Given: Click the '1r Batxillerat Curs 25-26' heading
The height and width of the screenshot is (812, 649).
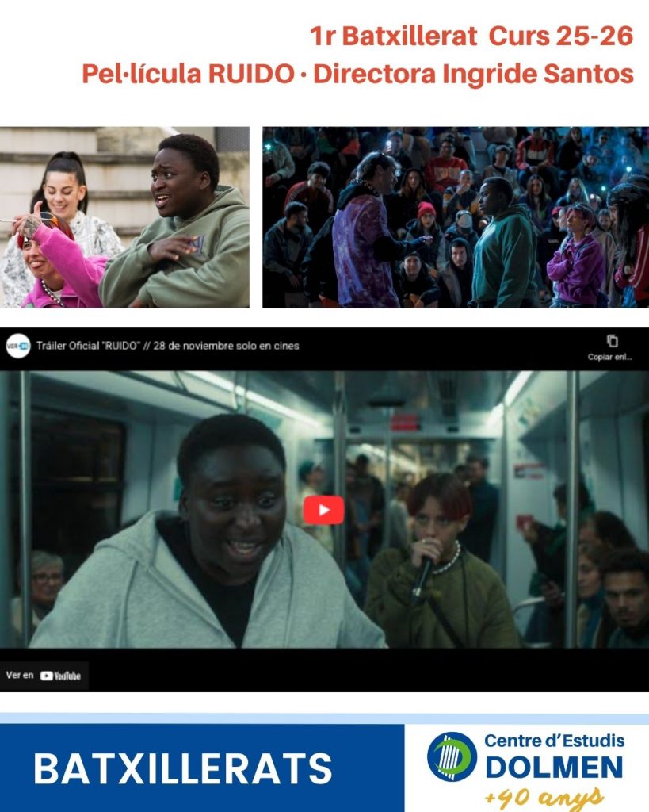Looking at the screenshot, I should tap(471, 36).
